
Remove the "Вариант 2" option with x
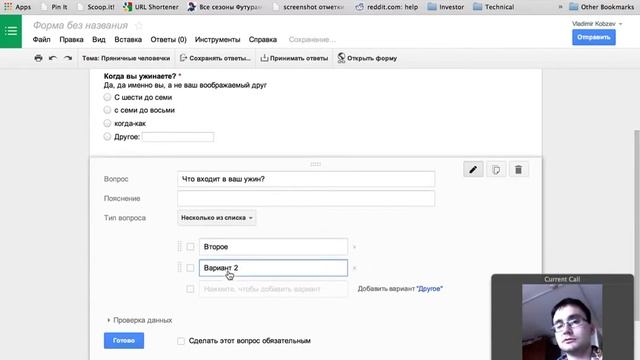click(354, 268)
